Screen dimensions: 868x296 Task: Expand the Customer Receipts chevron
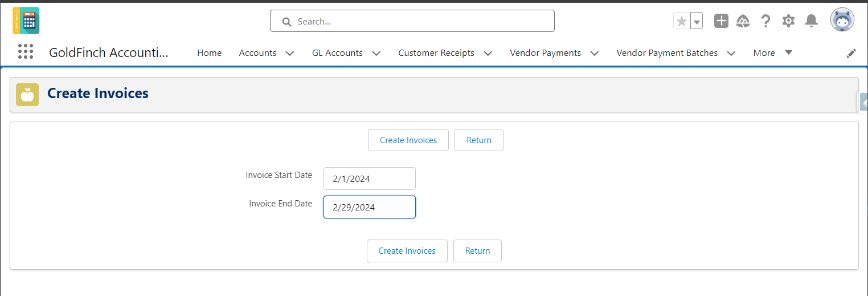tap(488, 53)
